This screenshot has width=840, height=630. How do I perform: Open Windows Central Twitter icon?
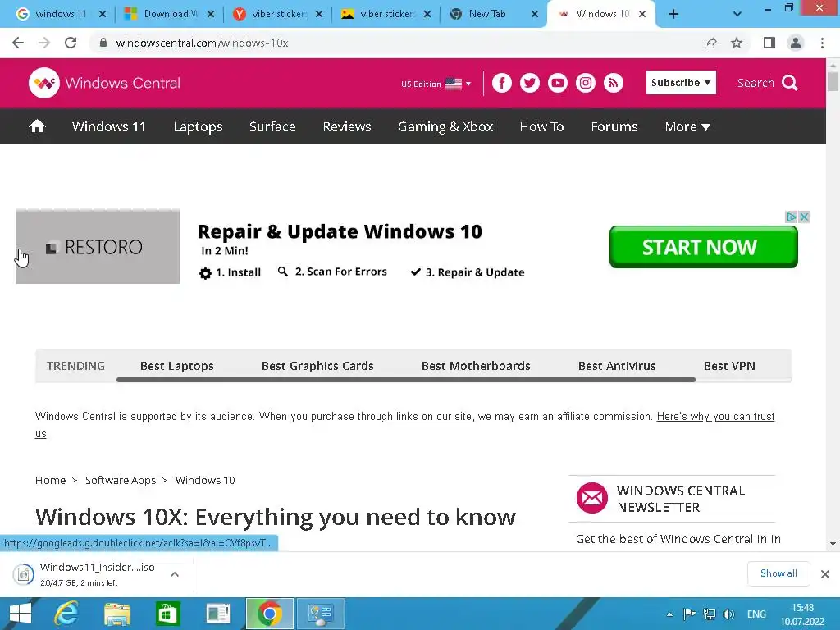[x=530, y=83]
